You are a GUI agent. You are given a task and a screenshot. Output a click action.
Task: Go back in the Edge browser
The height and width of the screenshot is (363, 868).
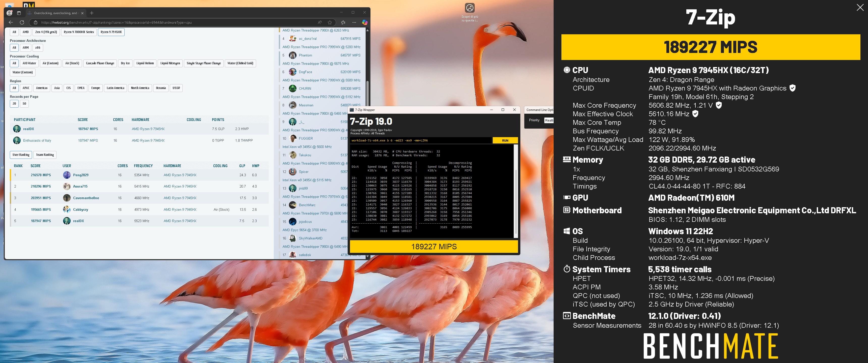coord(11,22)
